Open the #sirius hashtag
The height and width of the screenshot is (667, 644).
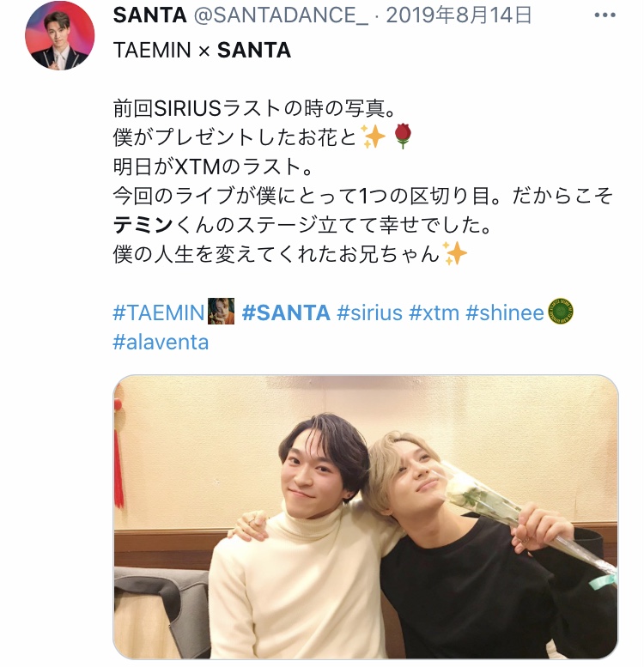pyautogui.click(x=369, y=313)
